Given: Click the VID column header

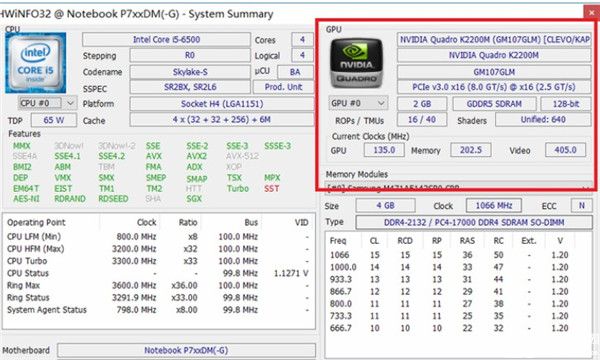Looking at the screenshot, I should (301, 223).
